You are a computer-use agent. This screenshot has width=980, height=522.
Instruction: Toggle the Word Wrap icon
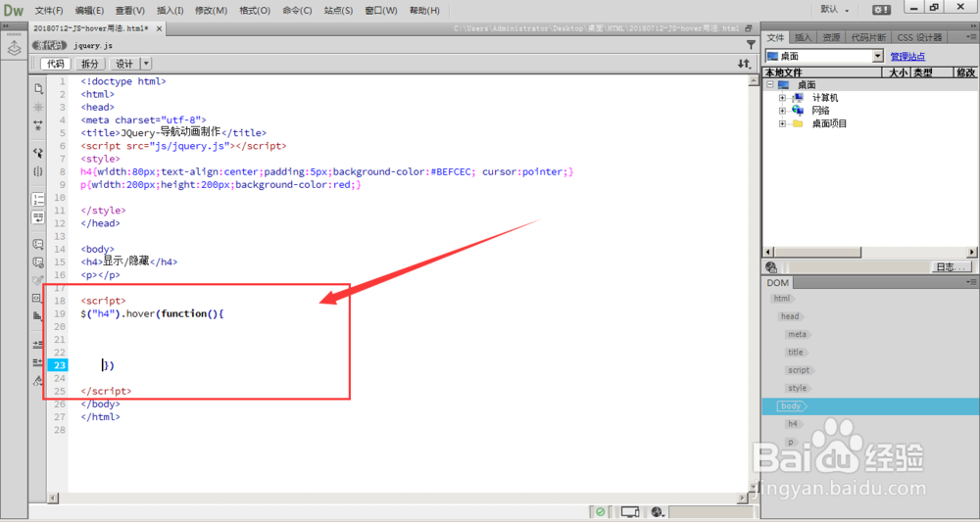[38, 217]
